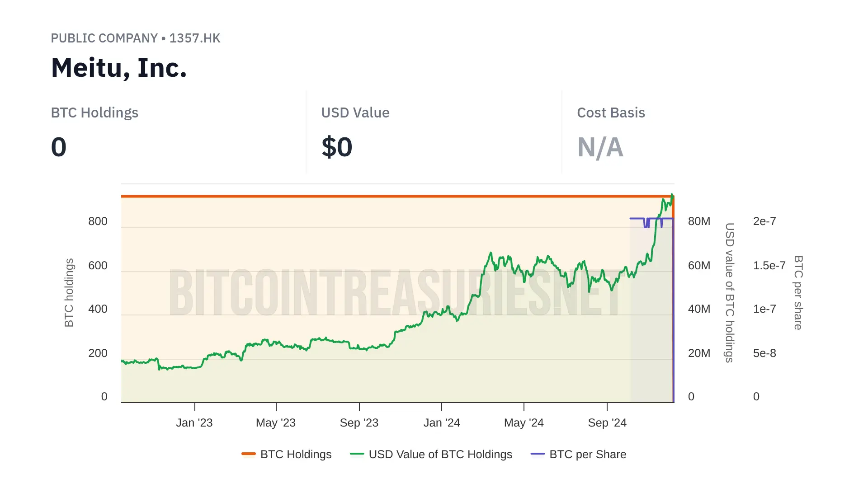Click the green USD Value legend swatch
Image resolution: width=868 pixels, height=488 pixels.
coord(357,454)
